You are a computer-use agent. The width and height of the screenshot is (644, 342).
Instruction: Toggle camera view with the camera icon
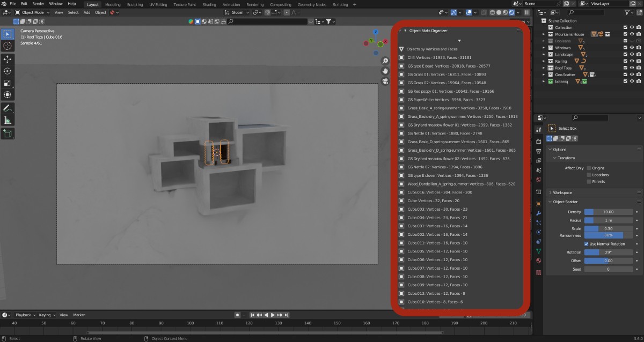(x=385, y=81)
